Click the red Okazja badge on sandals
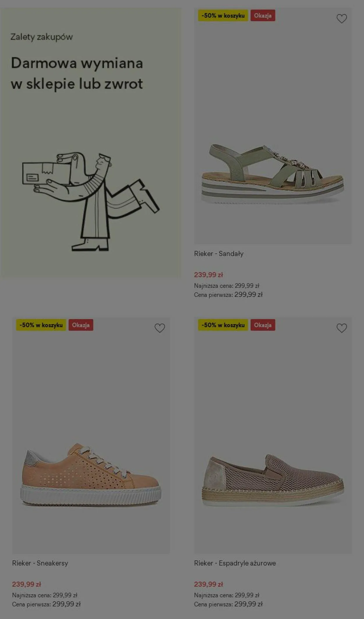 263,15
